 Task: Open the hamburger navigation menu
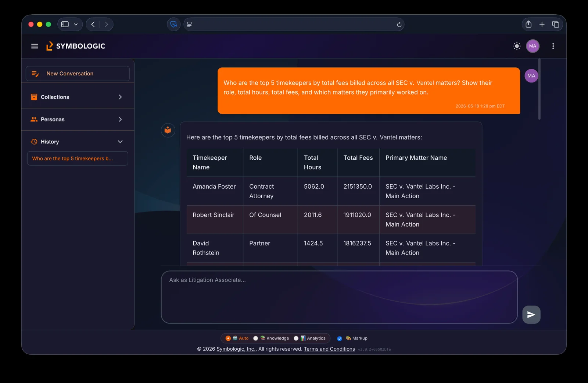click(x=35, y=46)
